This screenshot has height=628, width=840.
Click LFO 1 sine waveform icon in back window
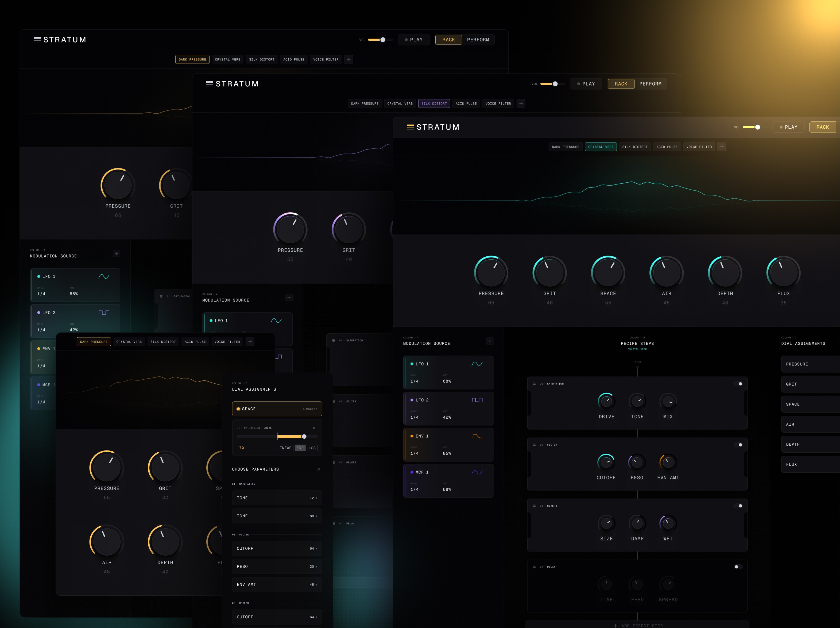pyautogui.click(x=104, y=277)
